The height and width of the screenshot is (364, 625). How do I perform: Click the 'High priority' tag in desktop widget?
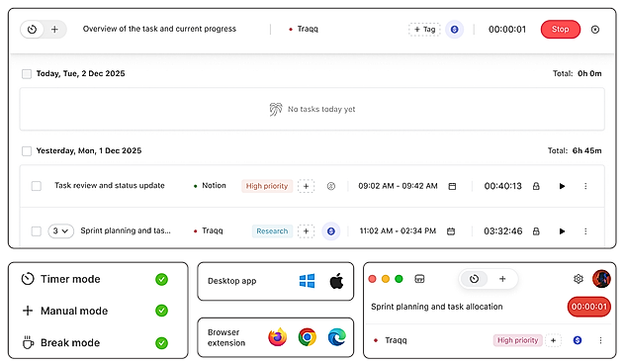point(517,340)
